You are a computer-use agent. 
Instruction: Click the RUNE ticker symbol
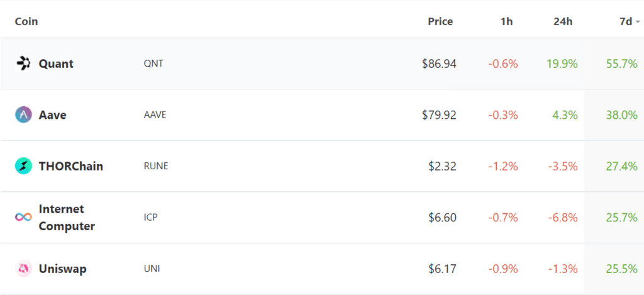pyautogui.click(x=156, y=167)
